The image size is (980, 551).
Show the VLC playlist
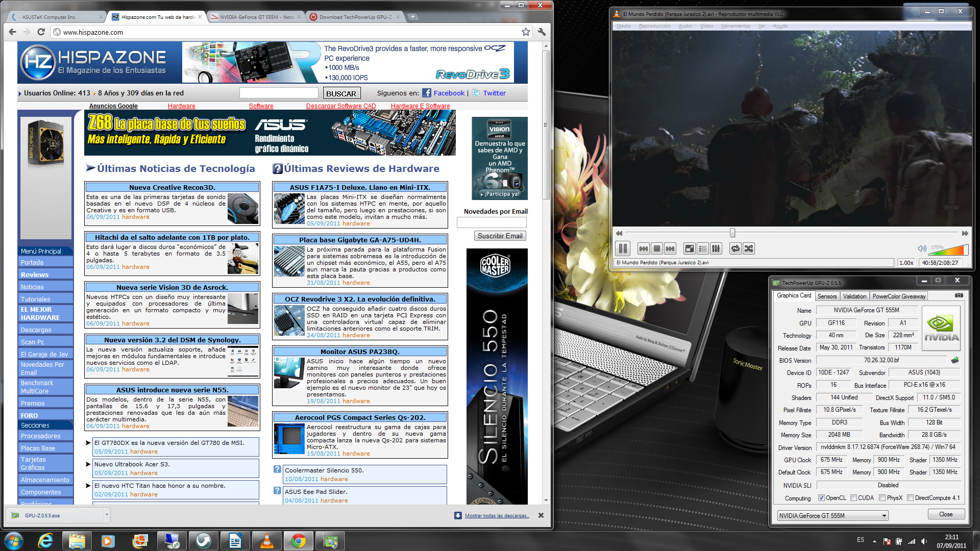tap(703, 248)
